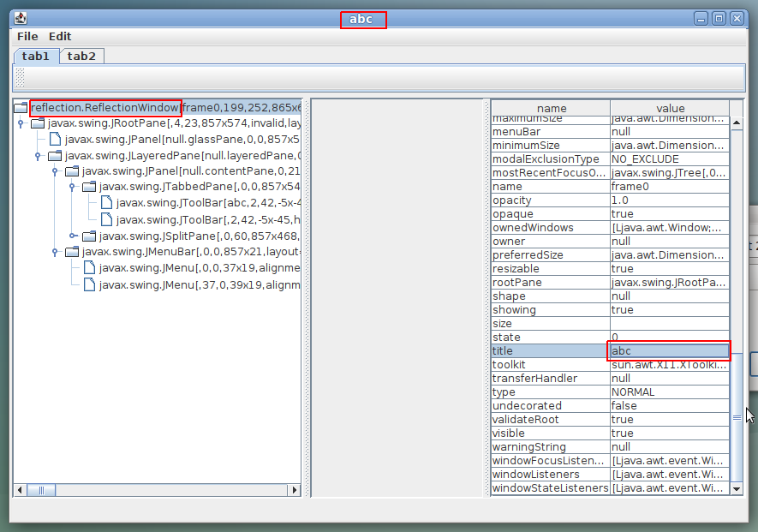Click the Java icon in the title bar
Viewport: 758px width, 532px height.
(x=21, y=19)
